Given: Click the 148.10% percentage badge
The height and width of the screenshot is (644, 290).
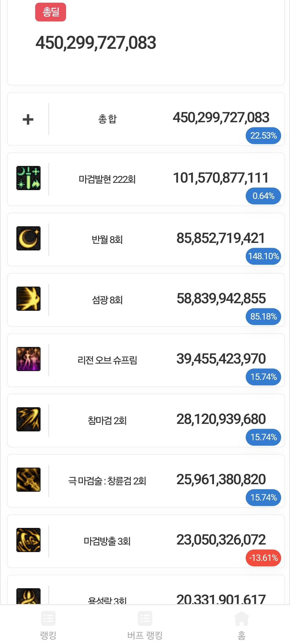Looking at the screenshot, I should coord(263,256).
